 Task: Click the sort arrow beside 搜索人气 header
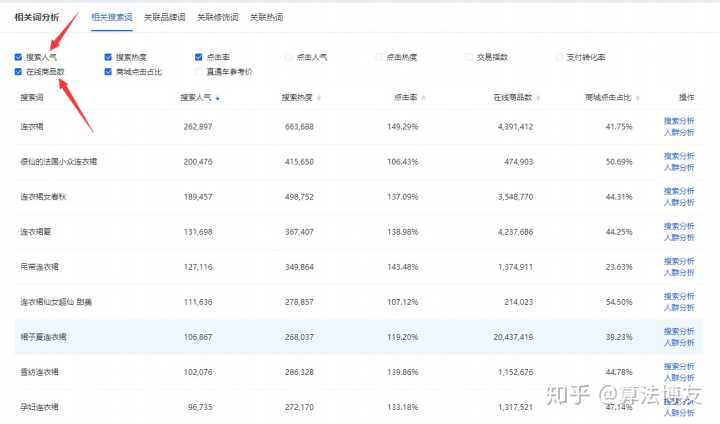[218, 98]
